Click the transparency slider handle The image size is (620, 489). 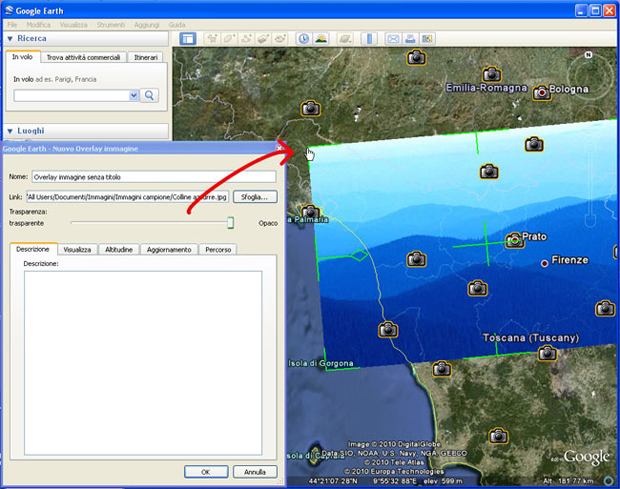click(x=230, y=223)
